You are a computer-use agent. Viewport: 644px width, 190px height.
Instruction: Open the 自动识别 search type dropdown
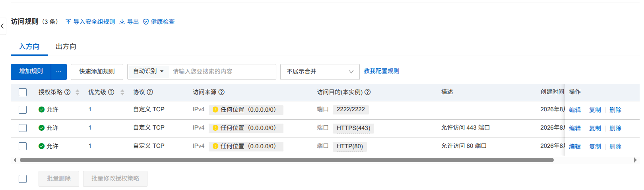[x=148, y=72]
